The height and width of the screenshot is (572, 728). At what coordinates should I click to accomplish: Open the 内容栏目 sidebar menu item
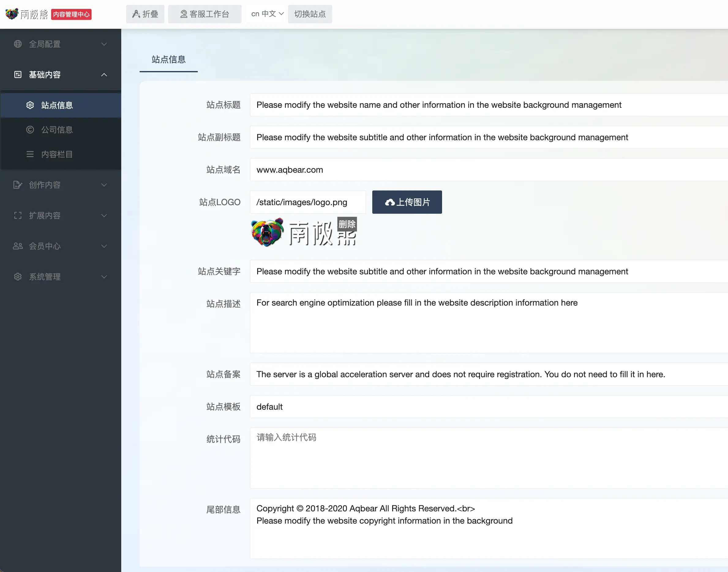[x=61, y=154]
